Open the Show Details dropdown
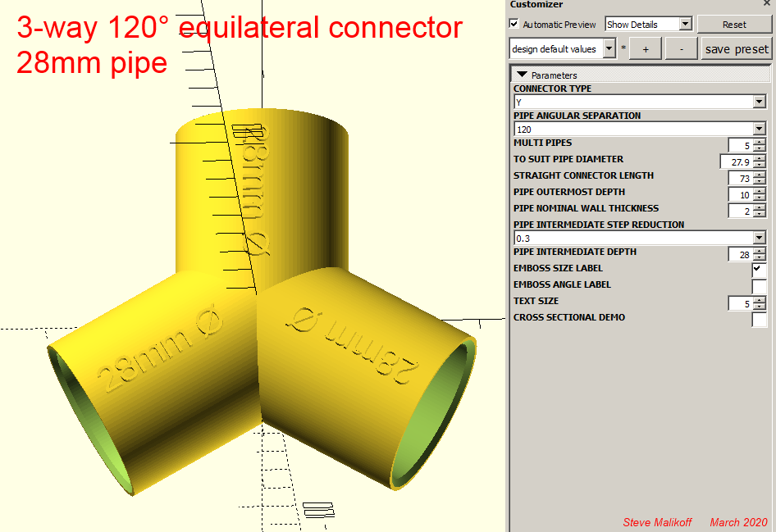Viewport: 776px width, 532px height. click(x=648, y=24)
